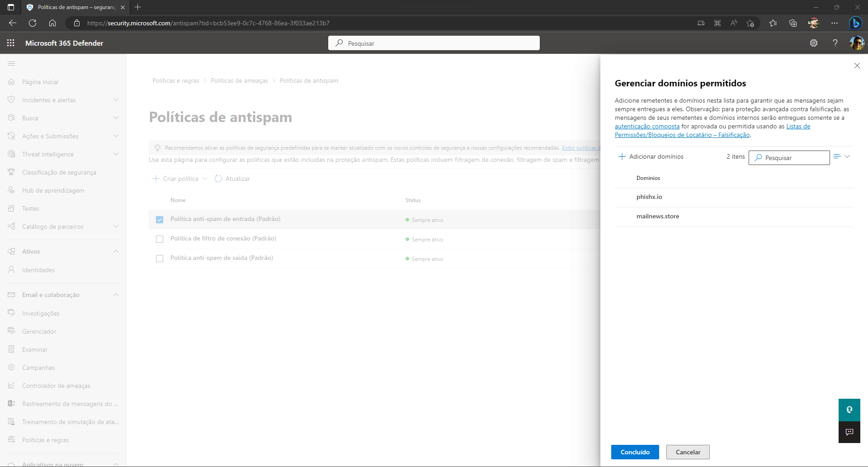This screenshot has height=467, width=868.
Task: Open the account profile picture in Defender header
Action: pyautogui.click(x=857, y=43)
